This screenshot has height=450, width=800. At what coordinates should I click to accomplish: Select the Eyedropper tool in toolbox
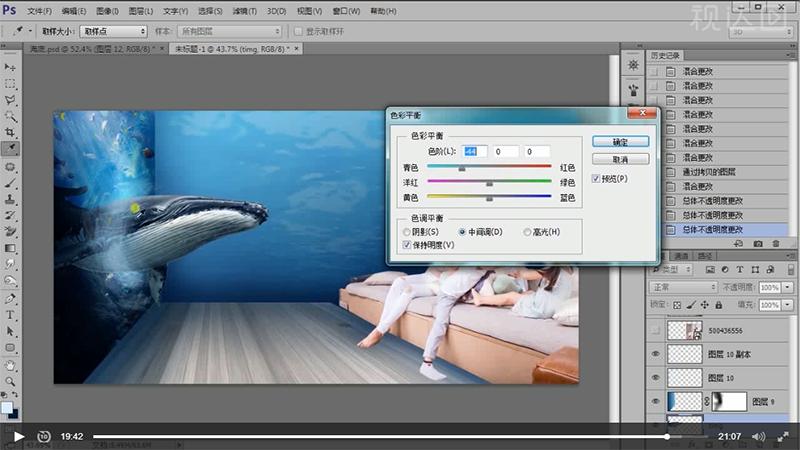point(10,148)
